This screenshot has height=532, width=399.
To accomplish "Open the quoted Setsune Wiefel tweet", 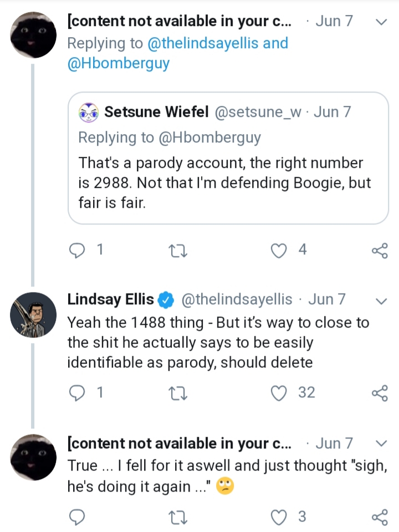I will pyautogui.click(x=228, y=158).
